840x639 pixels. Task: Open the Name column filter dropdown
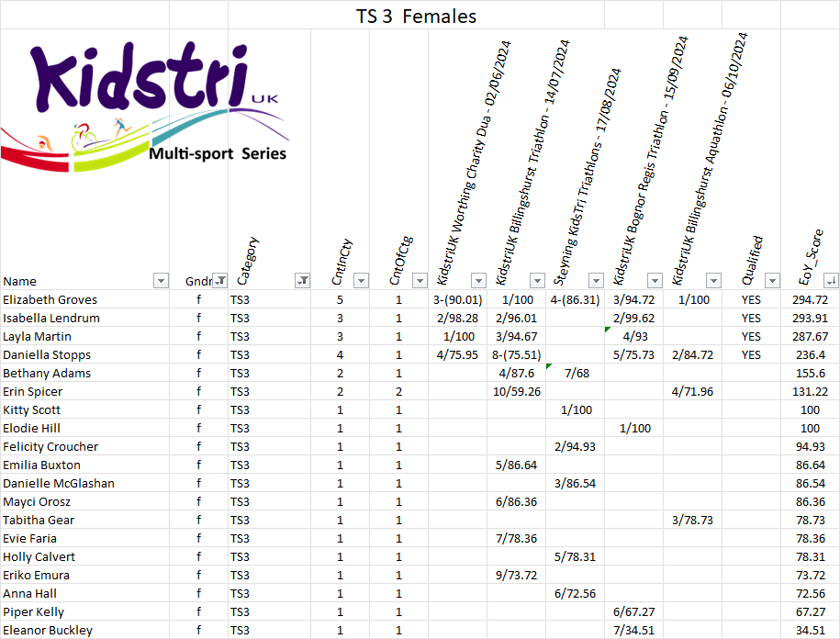[161, 281]
